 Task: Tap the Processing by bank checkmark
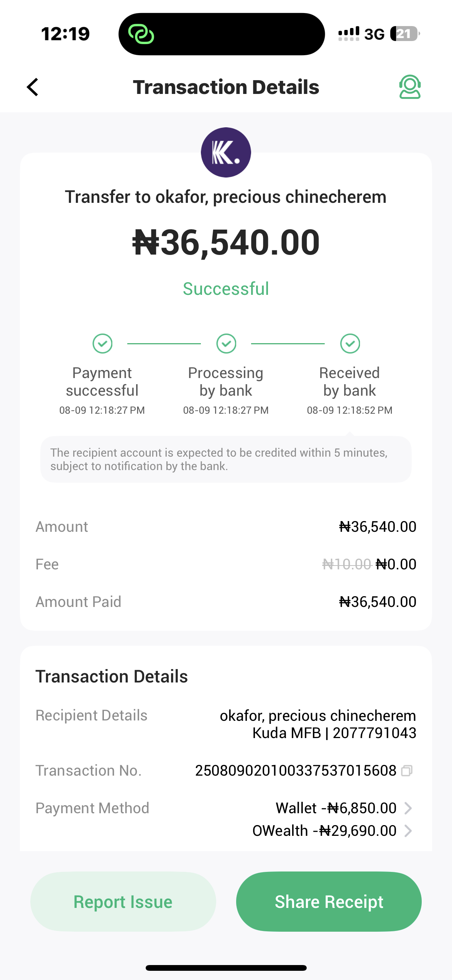[x=226, y=343]
